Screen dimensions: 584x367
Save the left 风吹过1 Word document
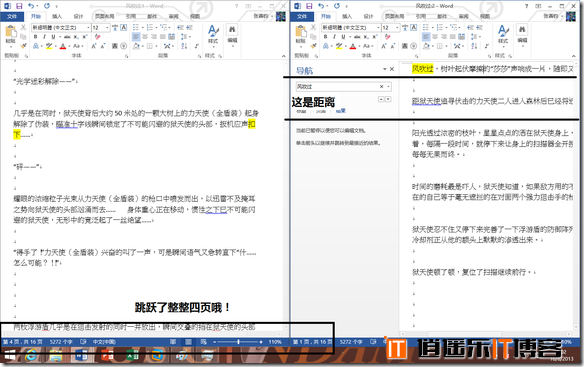pos(19,6)
